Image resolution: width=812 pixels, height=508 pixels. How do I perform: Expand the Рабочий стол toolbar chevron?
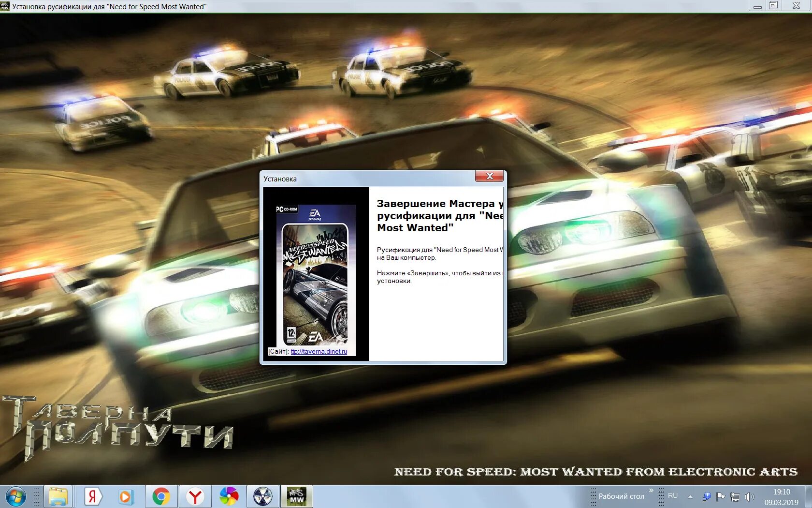coord(651,491)
